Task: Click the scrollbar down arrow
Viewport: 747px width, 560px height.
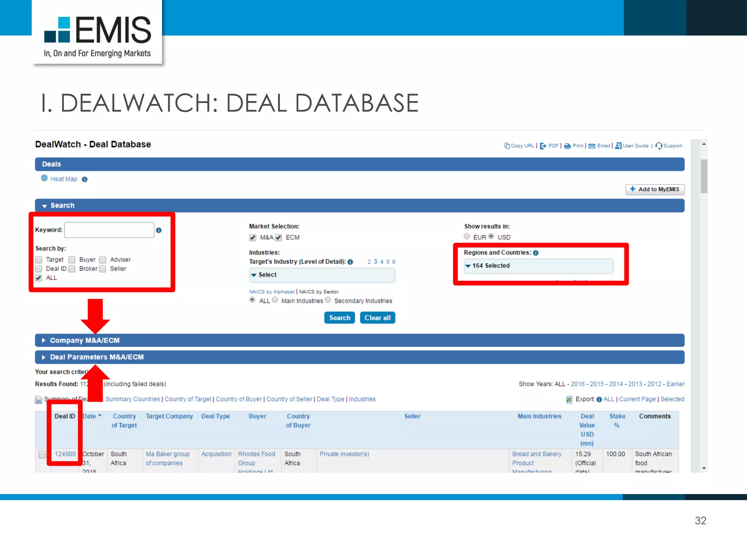Action: tap(704, 468)
